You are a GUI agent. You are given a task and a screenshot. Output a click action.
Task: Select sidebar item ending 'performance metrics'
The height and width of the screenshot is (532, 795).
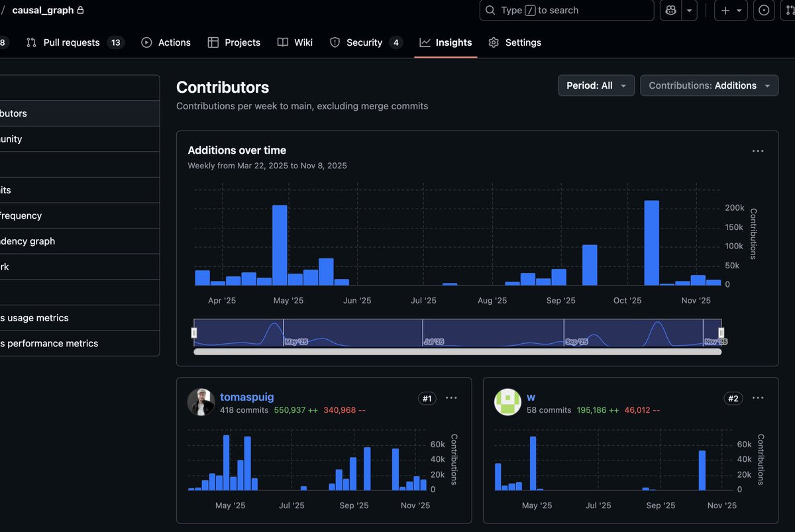(79, 343)
